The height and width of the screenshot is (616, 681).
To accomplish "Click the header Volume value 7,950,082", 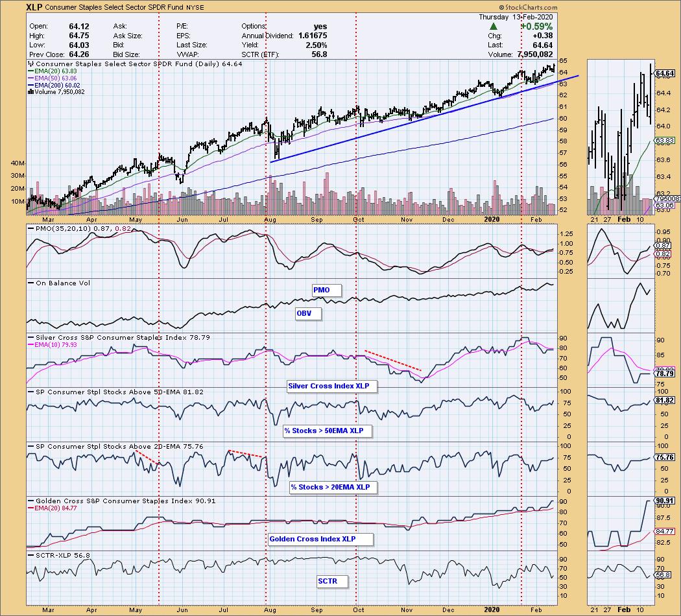I will coord(535,54).
